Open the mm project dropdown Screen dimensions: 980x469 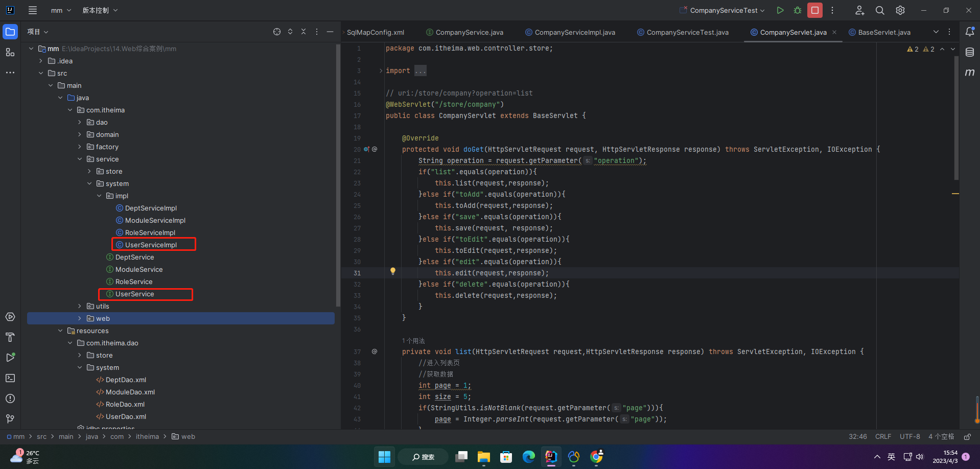point(61,10)
